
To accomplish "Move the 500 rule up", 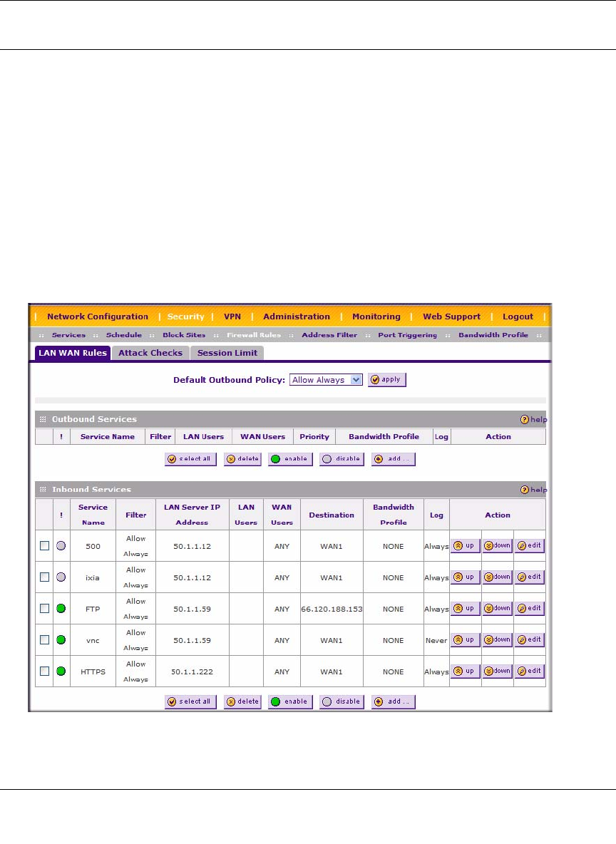I will [465, 546].
